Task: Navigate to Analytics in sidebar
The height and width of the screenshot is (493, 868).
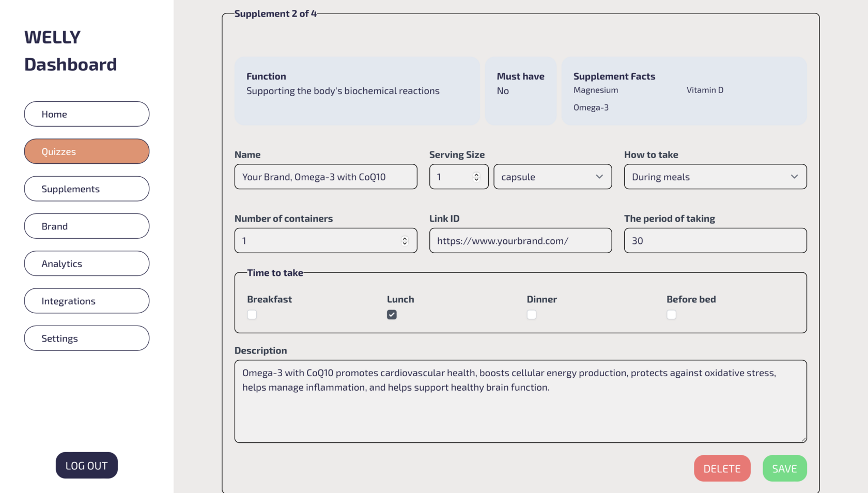Action: tap(86, 264)
